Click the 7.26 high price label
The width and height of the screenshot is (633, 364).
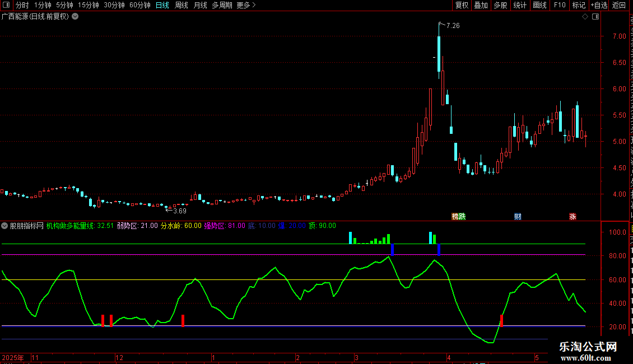453,26
